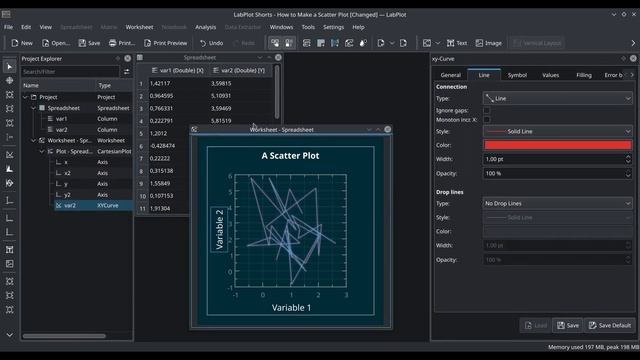Click the filter options icon in Project Explorer

click(127, 72)
